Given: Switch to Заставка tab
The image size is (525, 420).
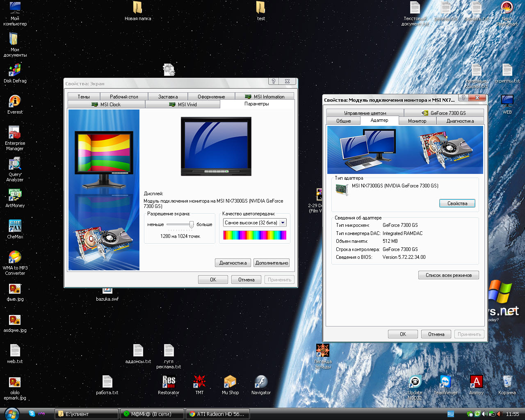Looking at the screenshot, I should (168, 97).
